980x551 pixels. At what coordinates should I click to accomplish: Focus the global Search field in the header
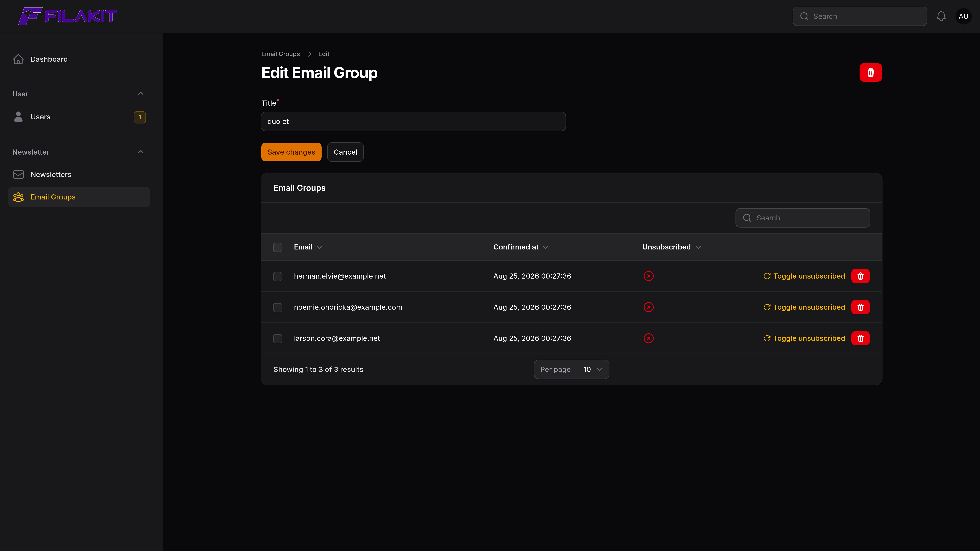860,16
